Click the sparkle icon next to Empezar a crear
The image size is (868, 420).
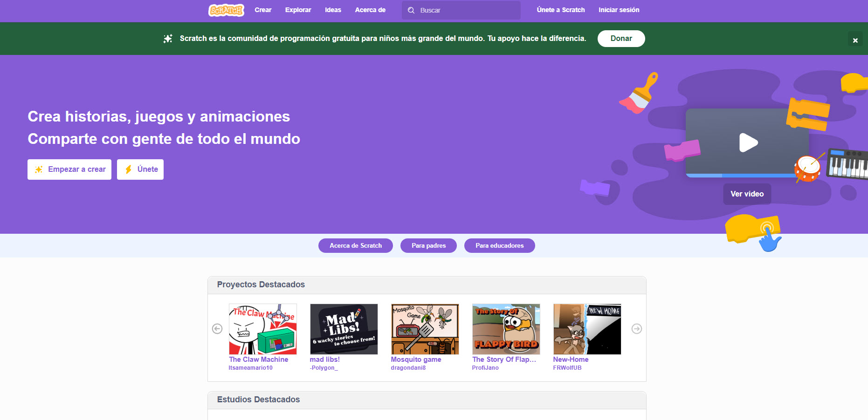coord(39,169)
